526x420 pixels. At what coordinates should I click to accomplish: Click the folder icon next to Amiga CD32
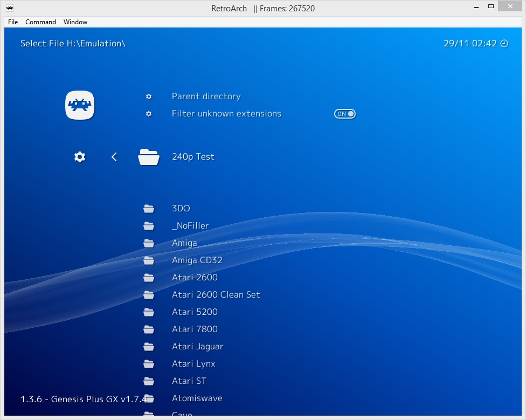pos(149,260)
